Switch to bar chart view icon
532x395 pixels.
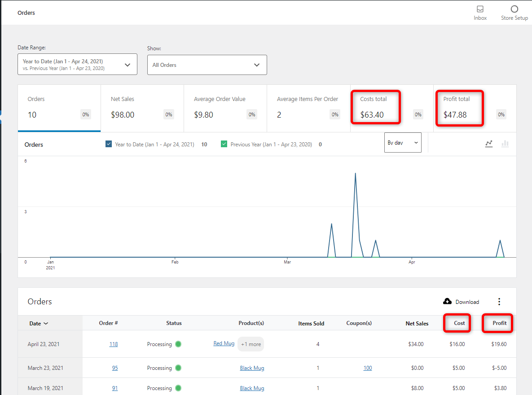click(x=505, y=144)
